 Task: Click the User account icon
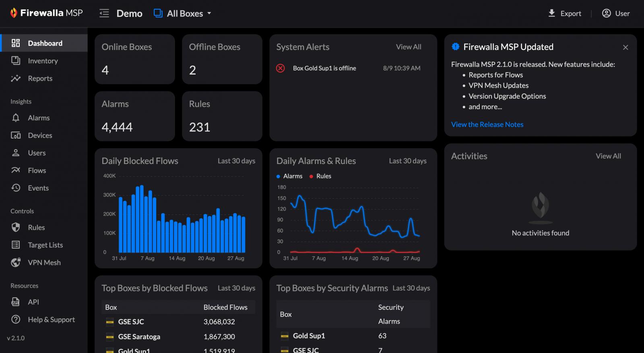coord(606,13)
